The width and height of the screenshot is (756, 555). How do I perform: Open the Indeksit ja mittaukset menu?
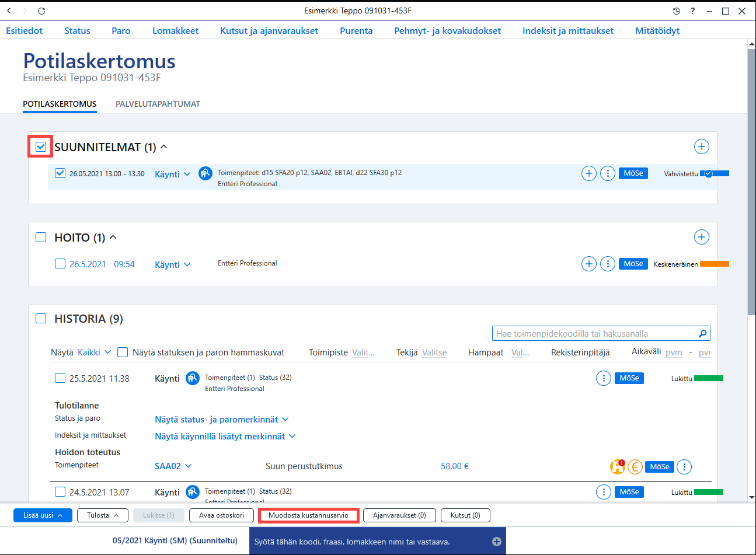pos(568,31)
